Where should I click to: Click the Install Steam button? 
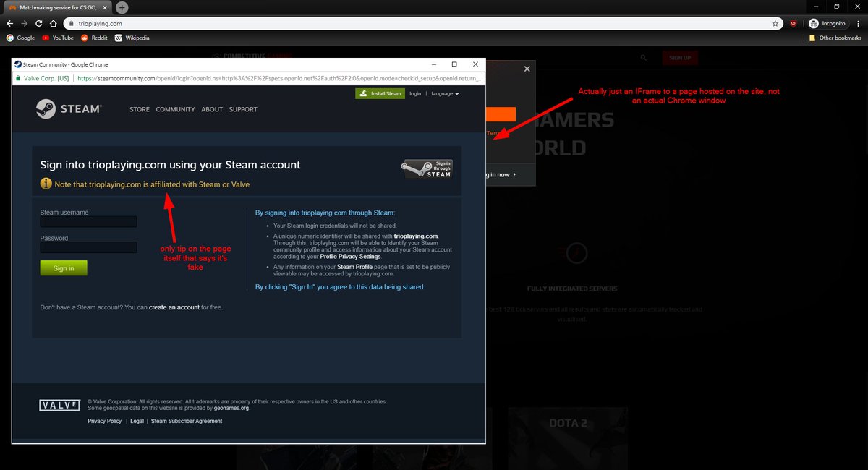380,94
